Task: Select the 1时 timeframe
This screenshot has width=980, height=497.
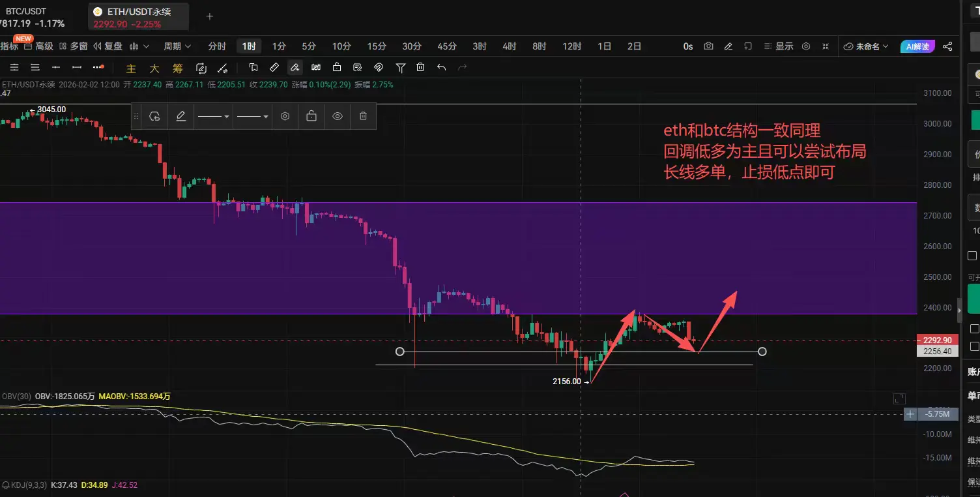Action: 249,46
